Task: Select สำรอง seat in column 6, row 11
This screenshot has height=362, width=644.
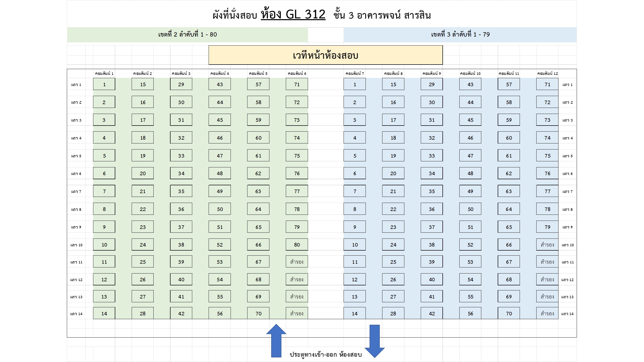Action: [297, 262]
